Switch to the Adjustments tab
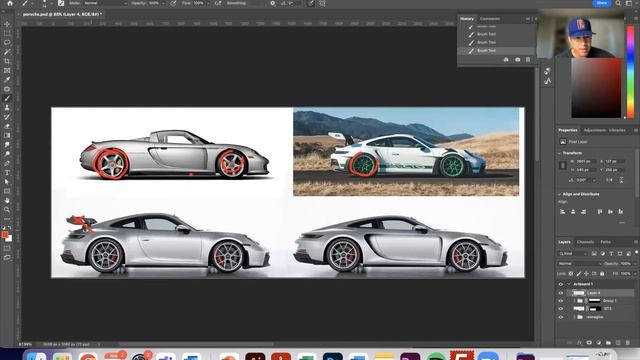640x360 pixels. (594, 130)
